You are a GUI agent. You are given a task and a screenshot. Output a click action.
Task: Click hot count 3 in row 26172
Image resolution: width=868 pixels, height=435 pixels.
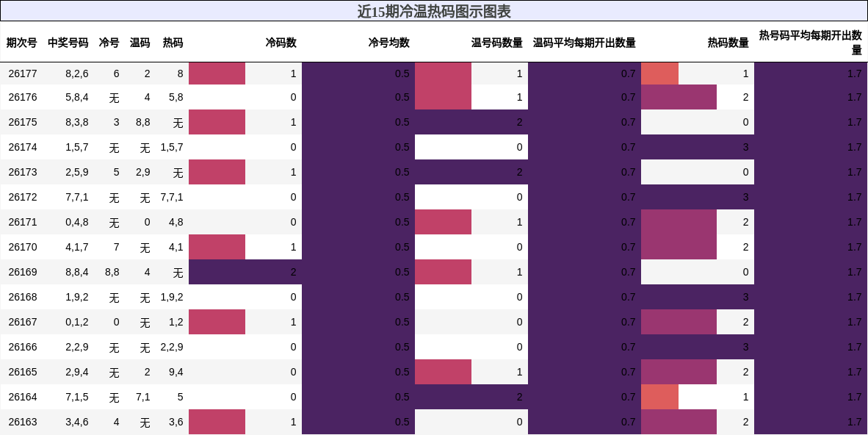click(745, 197)
